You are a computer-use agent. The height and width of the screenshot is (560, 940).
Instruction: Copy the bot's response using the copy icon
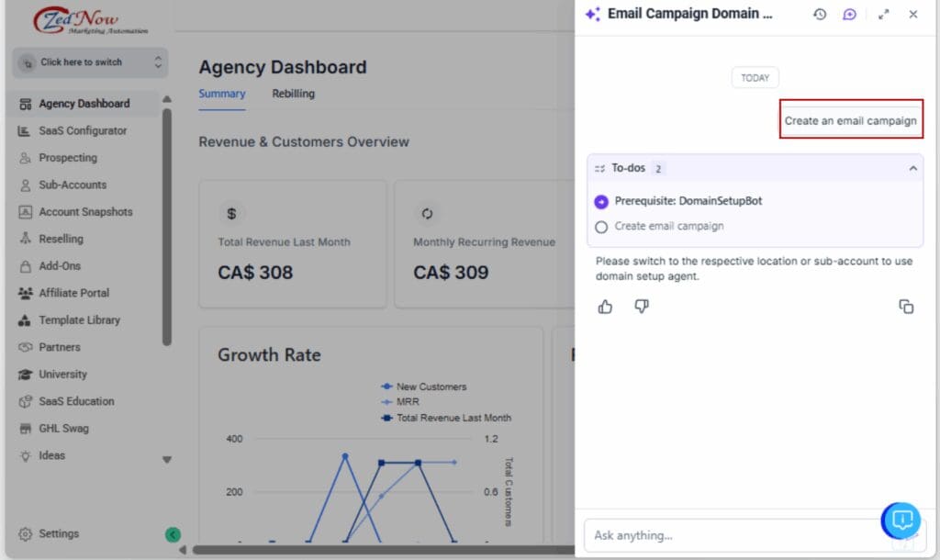coord(906,307)
